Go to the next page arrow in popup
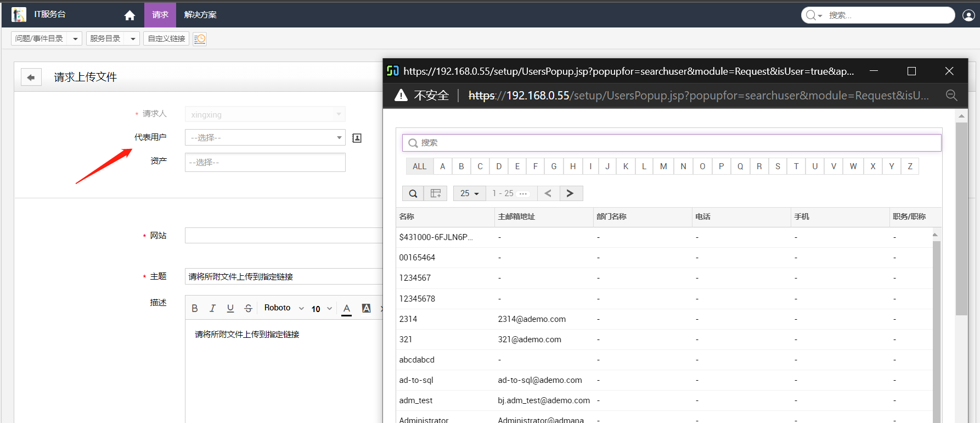This screenshot has height=423, width=980. click(x=571, y=193)
